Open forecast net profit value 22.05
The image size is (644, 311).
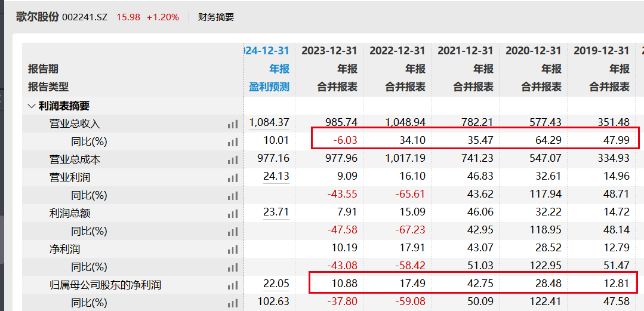coord(276,283)
